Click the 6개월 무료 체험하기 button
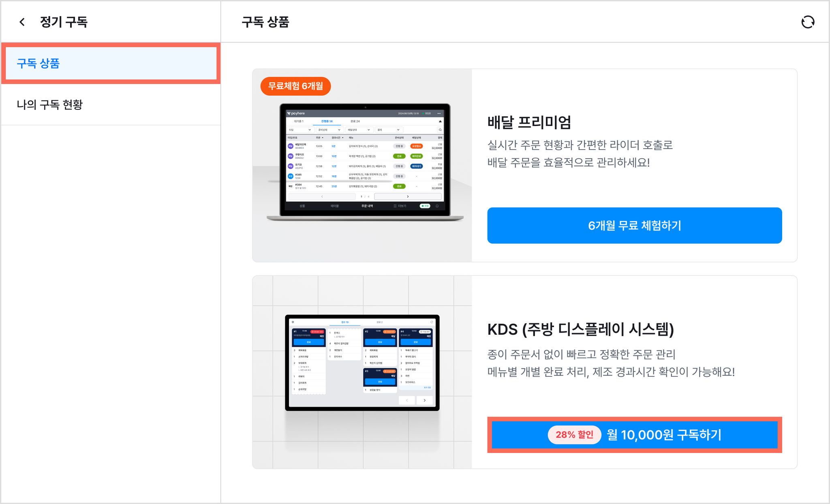The width and height of the screenshot is (830, 504). pos(634,226)
